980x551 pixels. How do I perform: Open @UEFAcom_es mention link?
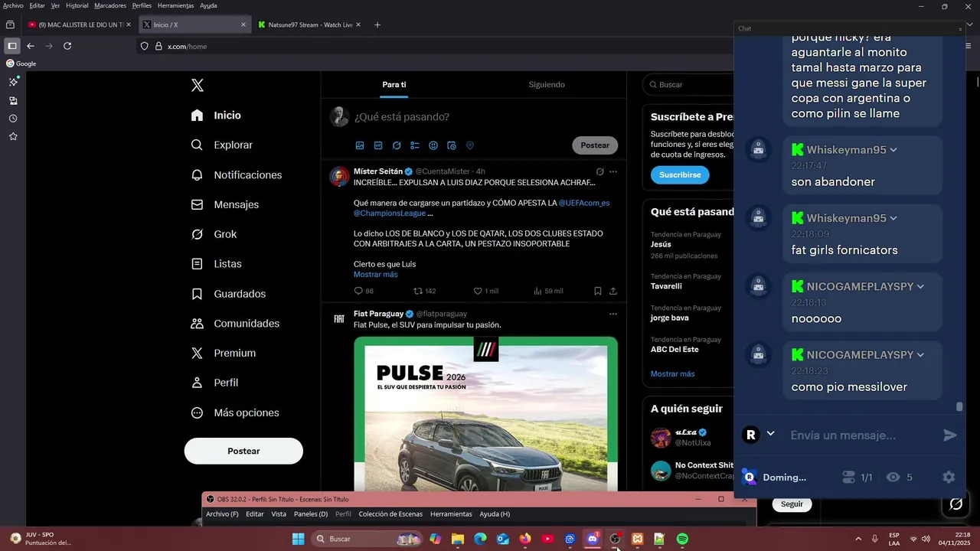pyautogui.click(x=584, y=203)
